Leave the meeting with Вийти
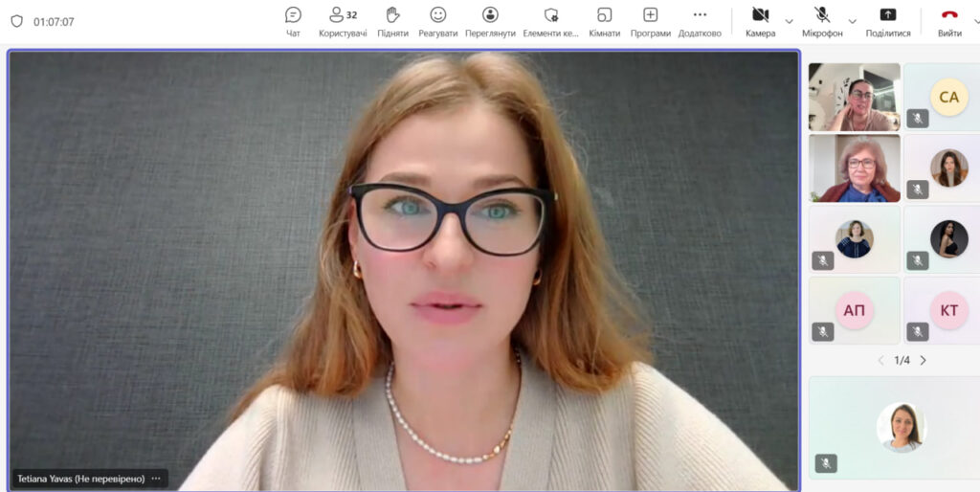Viewport: 980px width, 492px height. 949,21
